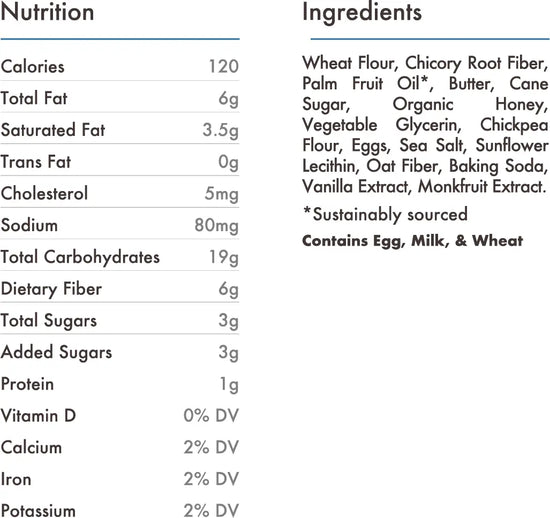The height and width of the screenshot is (518, 550).
Task: Click the Total Sugars label
Action: 49,321
